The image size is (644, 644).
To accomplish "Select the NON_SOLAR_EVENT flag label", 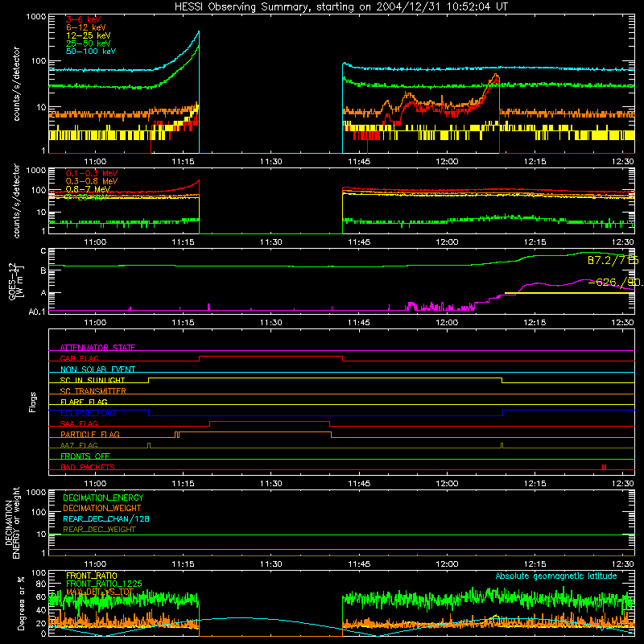I will 97,369.
